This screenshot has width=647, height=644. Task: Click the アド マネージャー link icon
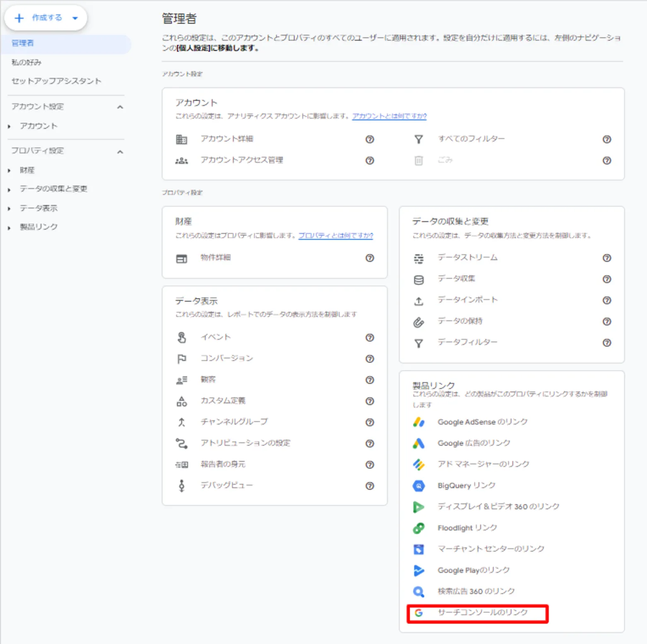419,464
